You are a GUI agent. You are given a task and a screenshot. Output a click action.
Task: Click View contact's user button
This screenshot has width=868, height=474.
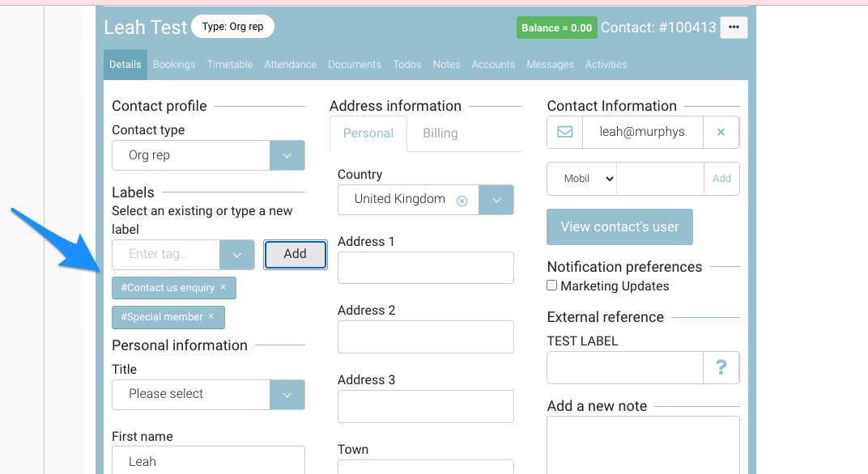click(619, 226)
